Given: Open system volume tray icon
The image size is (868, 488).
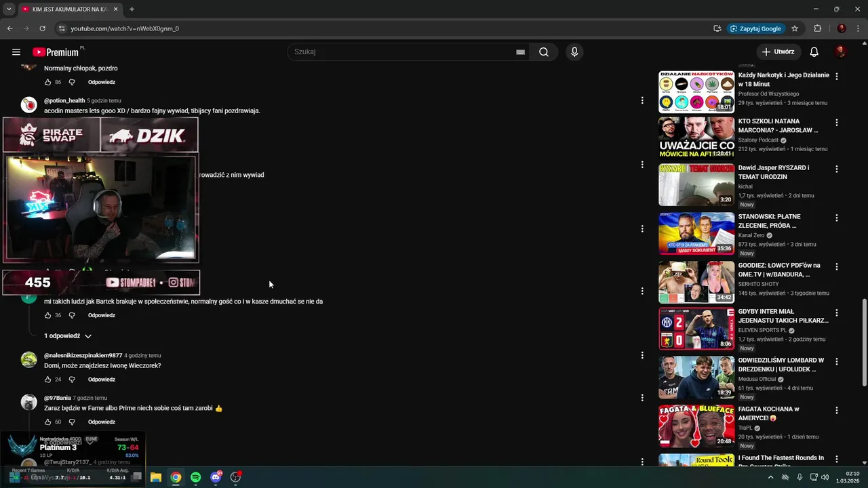Looking at the screenshot, I should pyautogui.click(x=825, y=477).
